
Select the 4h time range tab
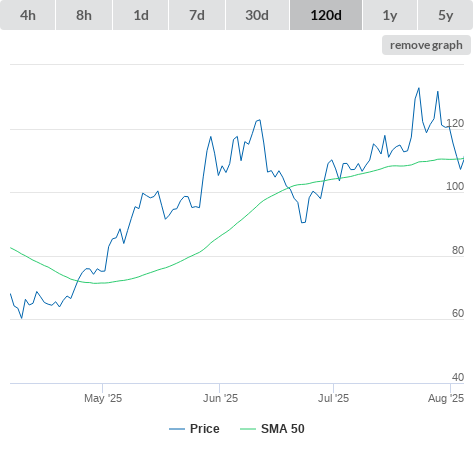pyautogui.click(x=28, y=15)
